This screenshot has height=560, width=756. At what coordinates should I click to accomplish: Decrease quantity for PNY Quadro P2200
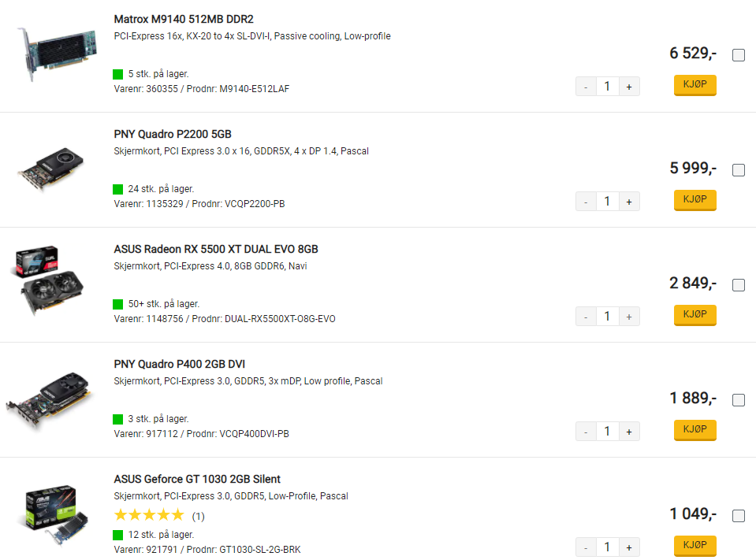(x=586, y=202)
